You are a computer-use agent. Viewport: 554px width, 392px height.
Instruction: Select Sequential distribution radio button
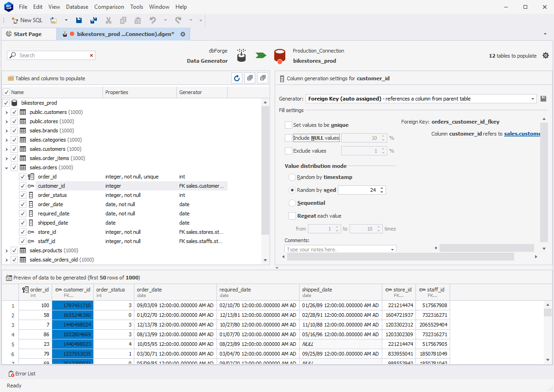(x=292, y=203)
